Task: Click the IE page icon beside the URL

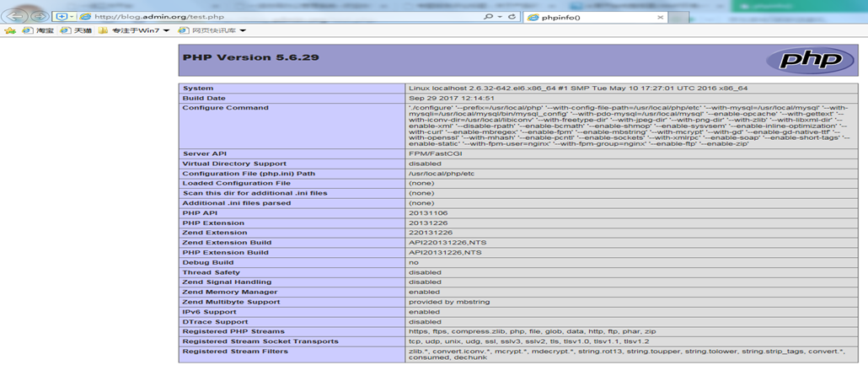Action: (85, 17)
